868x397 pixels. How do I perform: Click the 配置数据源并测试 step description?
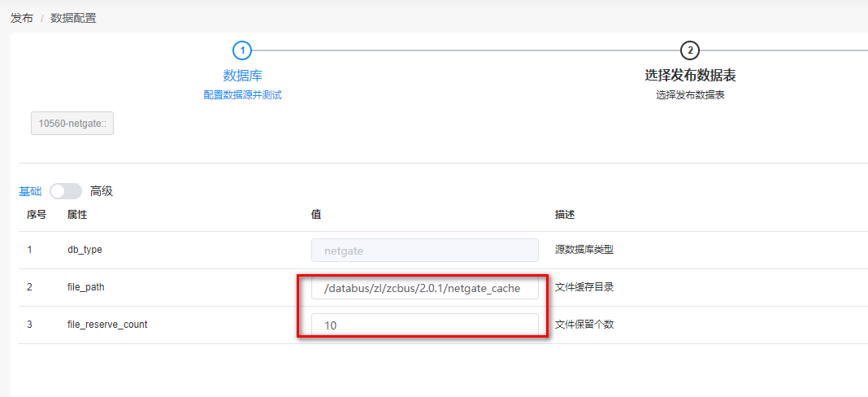point(242,95)
